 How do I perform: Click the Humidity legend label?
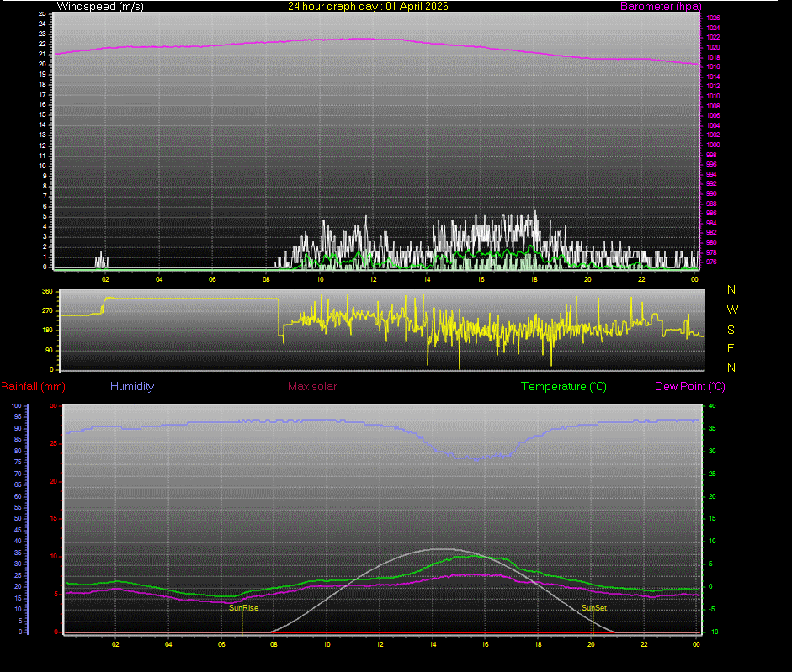tap(132, 387)
